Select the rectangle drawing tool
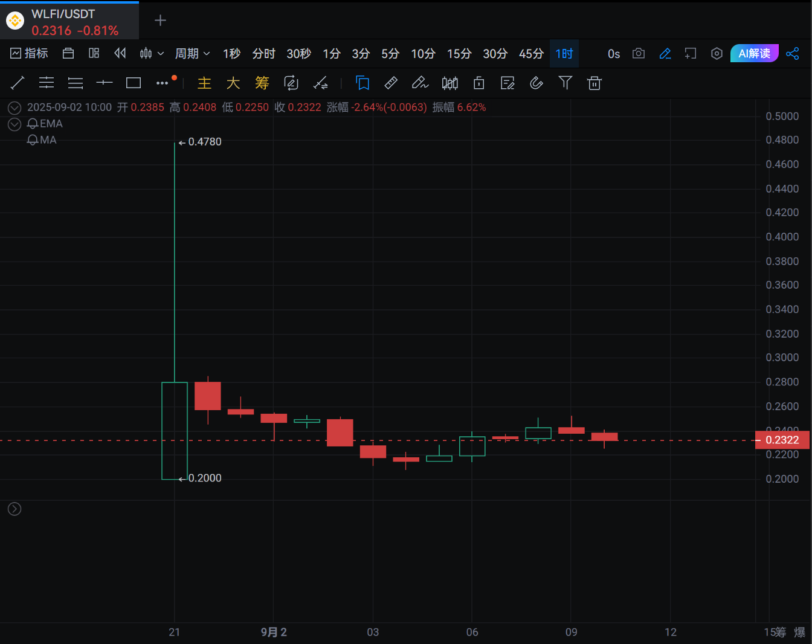Image resolution: width=812 pixels, height=644 pixels. click(134, 83)
